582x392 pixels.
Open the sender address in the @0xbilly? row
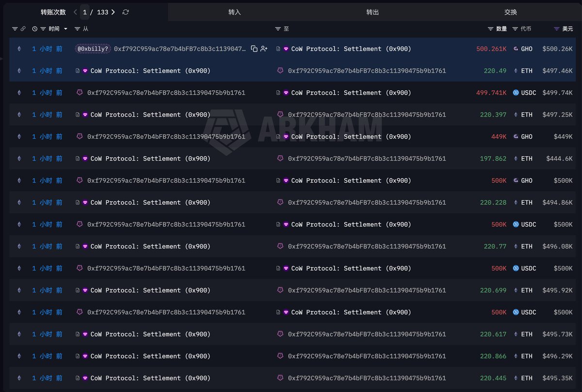(180, 49)
